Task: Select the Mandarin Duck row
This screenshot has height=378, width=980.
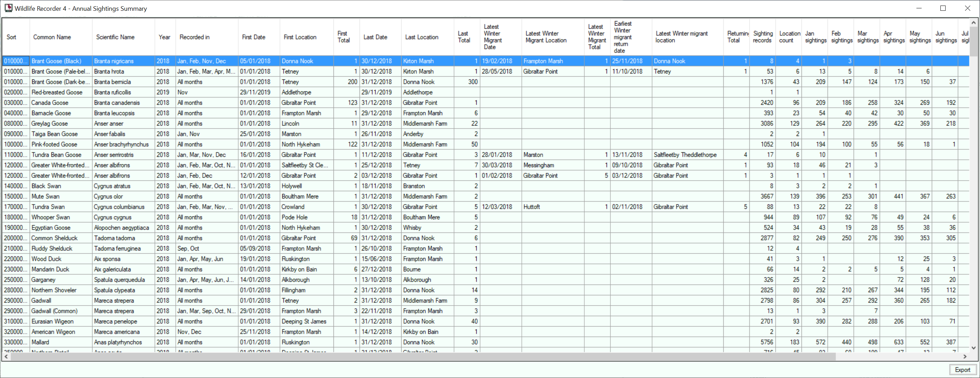Action: (486, 269)
